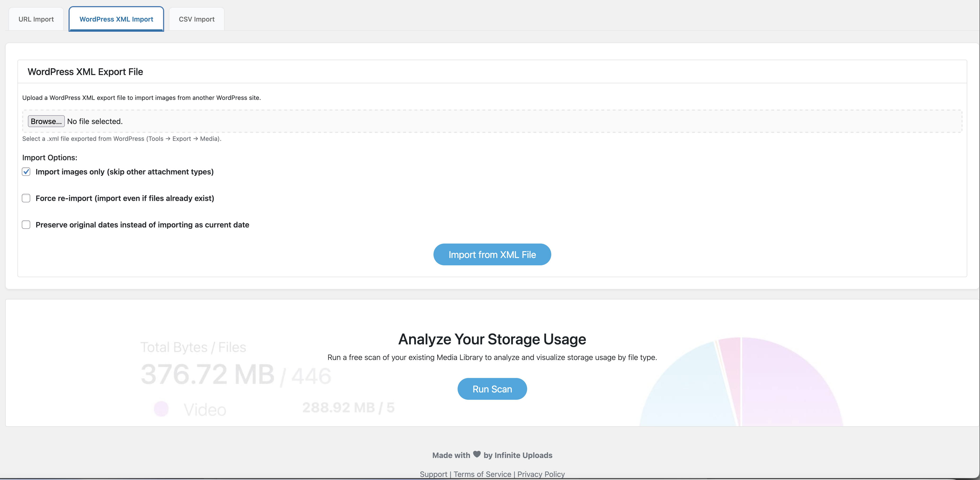The width and height of the screenshot is (980, 480).
Task: View the Privacy Policy
Action: pyautogui.click(x=541, y=474)
